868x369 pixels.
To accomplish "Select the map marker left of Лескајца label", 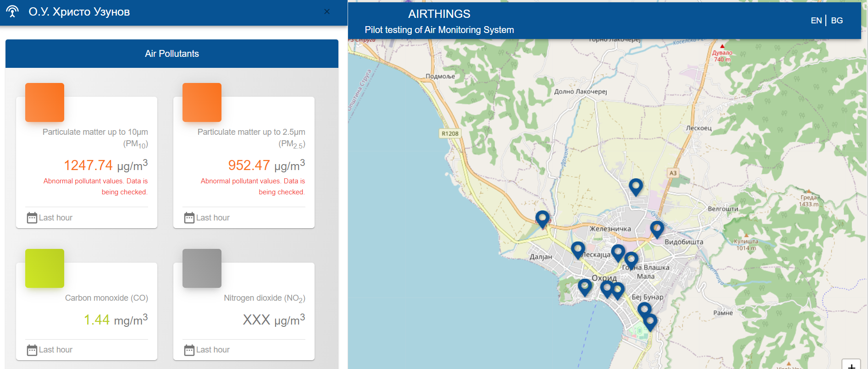I will pos(578,249).
